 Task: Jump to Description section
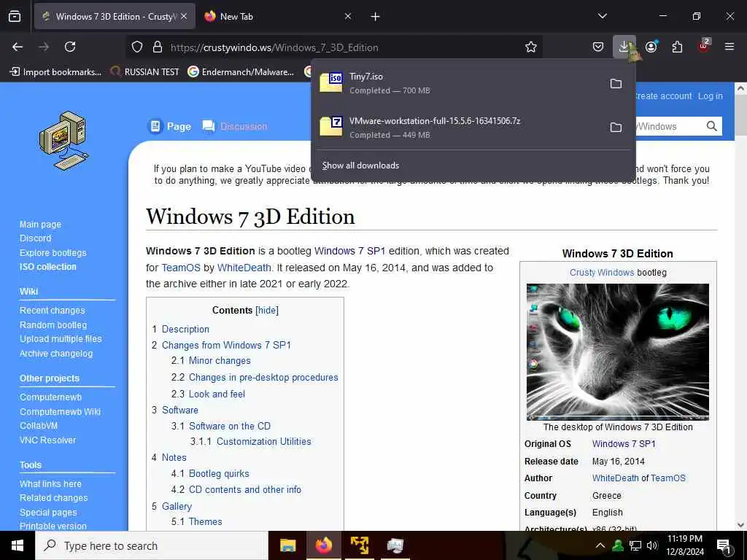[x=185, y=329]
